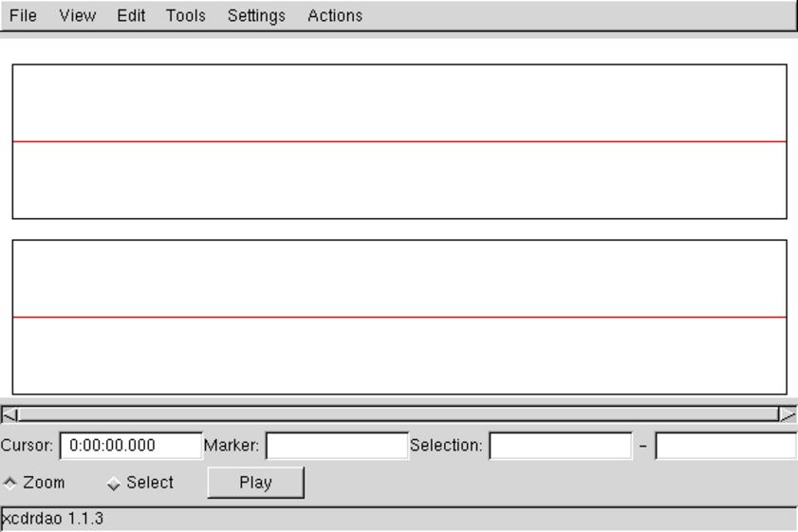The width and height of the screenshot is (798, 532).
Task: Select the Selection start field
Action: pyautogui.click(x=560, y=446)
